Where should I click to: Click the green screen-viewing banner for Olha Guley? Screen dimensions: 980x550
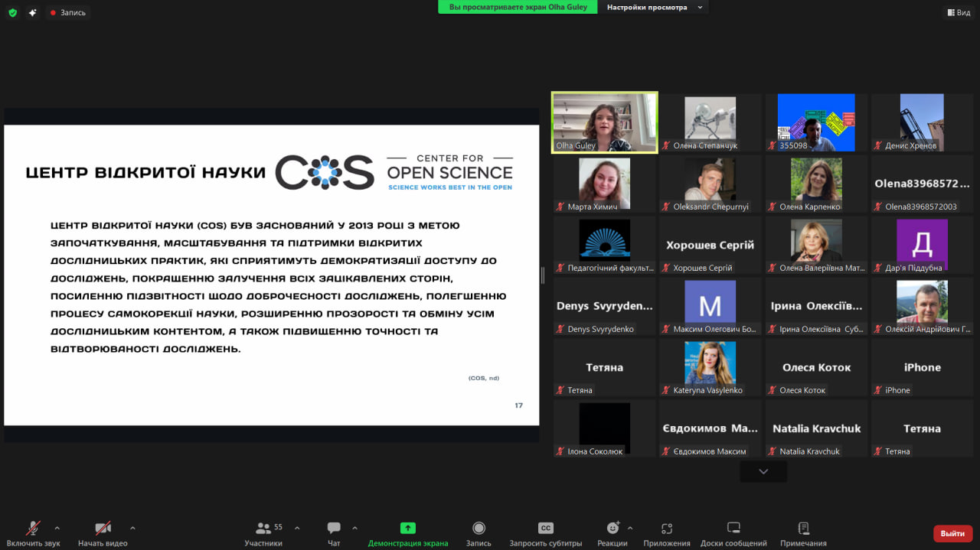518,7
